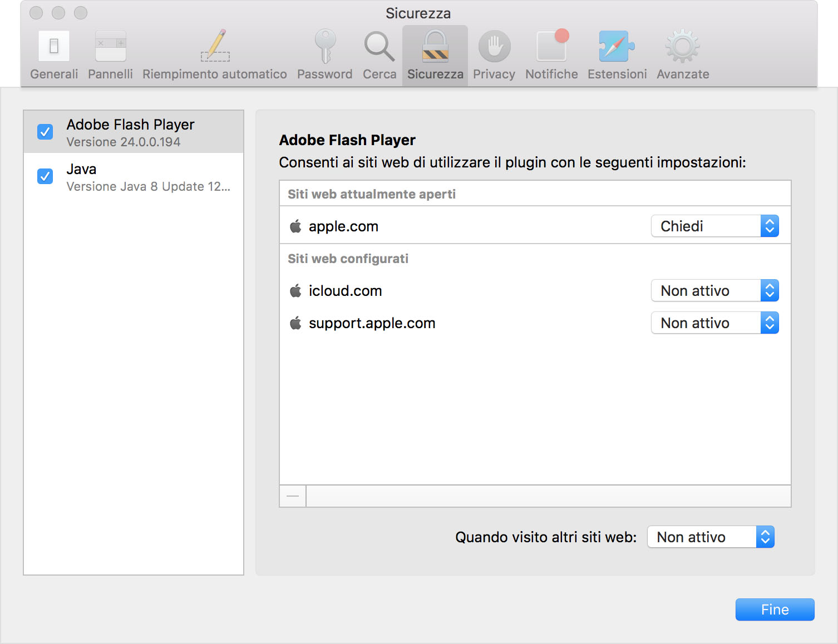Select the Java plugin name

[x=81, y=169]
